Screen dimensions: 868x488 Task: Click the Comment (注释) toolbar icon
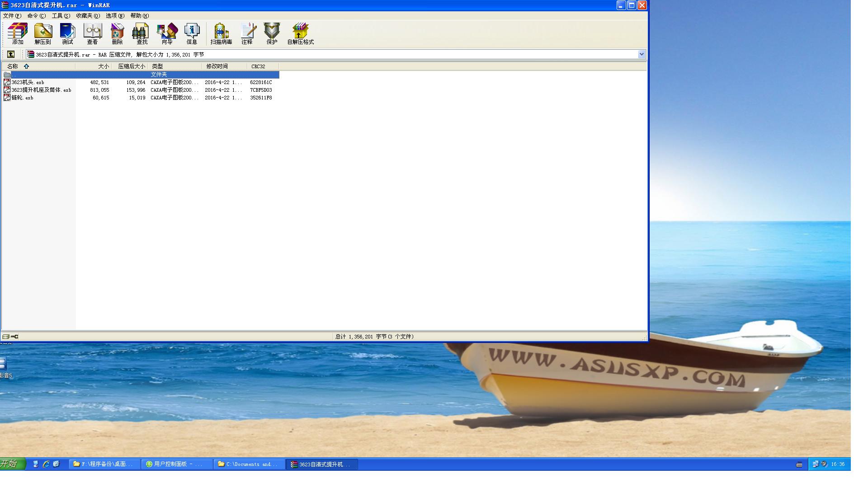click(247, 34)
